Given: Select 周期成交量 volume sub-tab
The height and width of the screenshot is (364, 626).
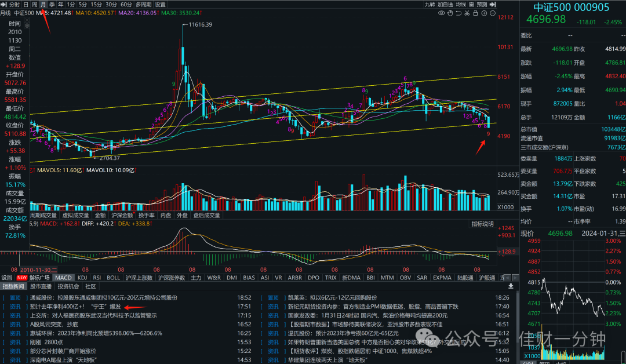Looking at the screenshot, I should [43, 215].
